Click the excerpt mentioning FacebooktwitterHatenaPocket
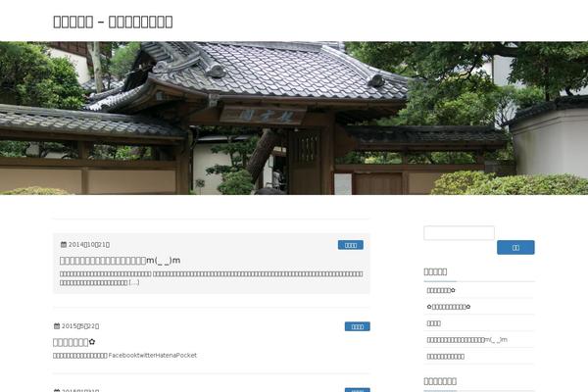Image resolution: width=588 pixels, height=392 pixels. pyautogui.click(x=124, y=355)
